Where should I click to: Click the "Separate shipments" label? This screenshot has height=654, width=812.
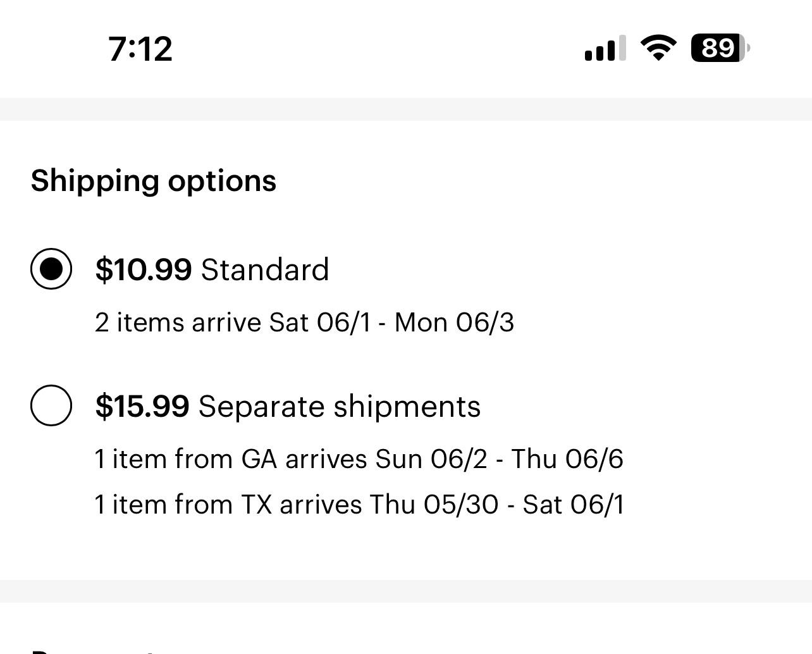(340, 406)
